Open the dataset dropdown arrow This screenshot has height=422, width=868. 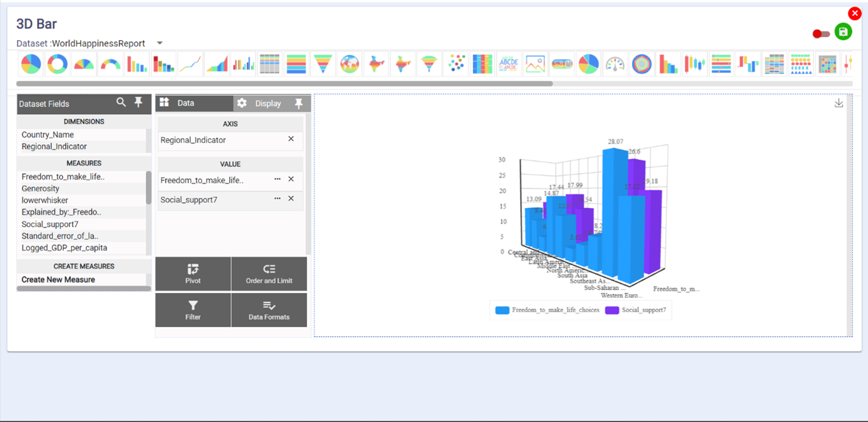pos(159,43)
